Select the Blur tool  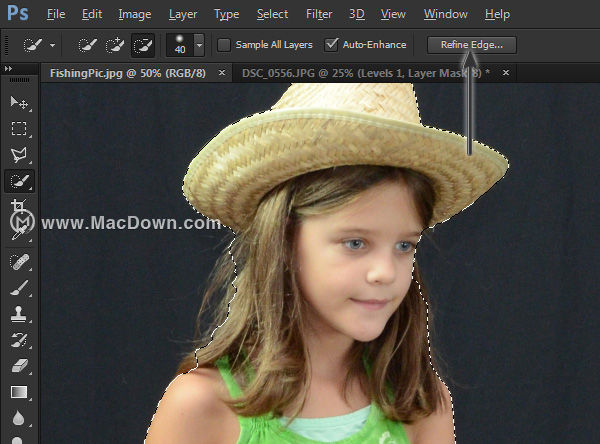click(x=19, y=418)
